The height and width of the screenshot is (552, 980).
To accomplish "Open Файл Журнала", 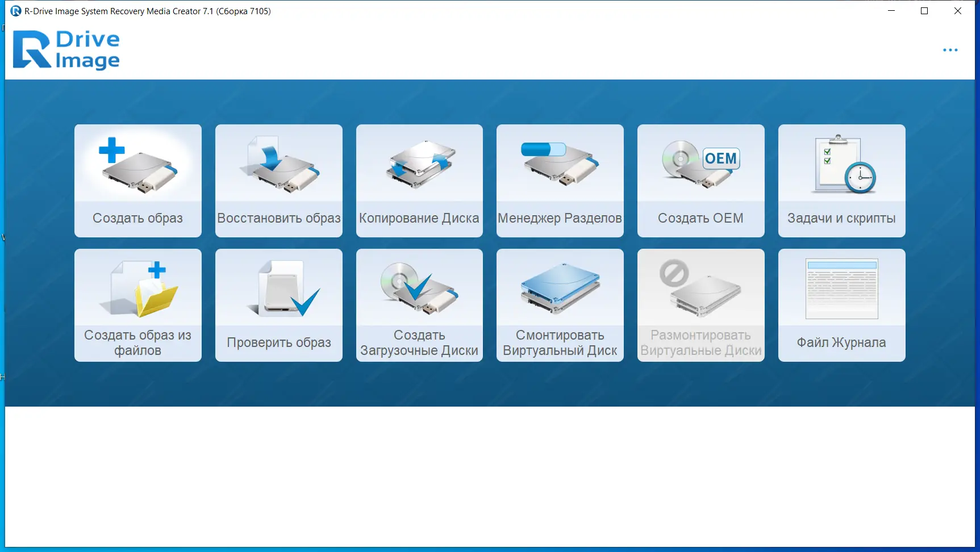I will pyautogui.click(x=841, y=305).
